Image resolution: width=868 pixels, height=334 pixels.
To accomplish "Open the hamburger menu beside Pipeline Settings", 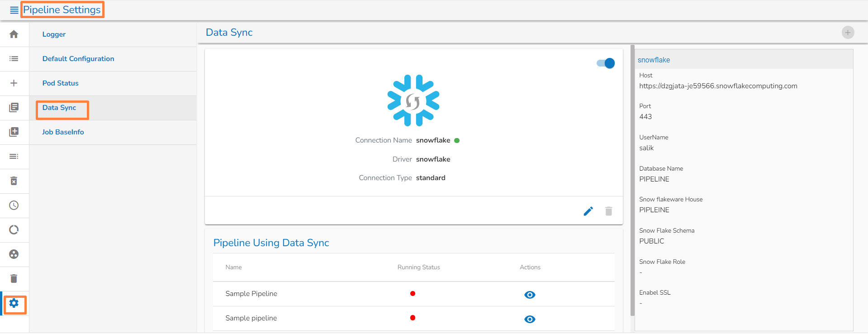I will pos(14,10).
